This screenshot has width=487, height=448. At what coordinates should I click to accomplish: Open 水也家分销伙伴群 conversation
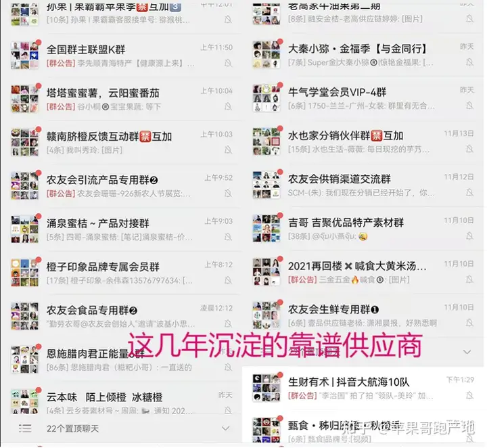[363, 142]
